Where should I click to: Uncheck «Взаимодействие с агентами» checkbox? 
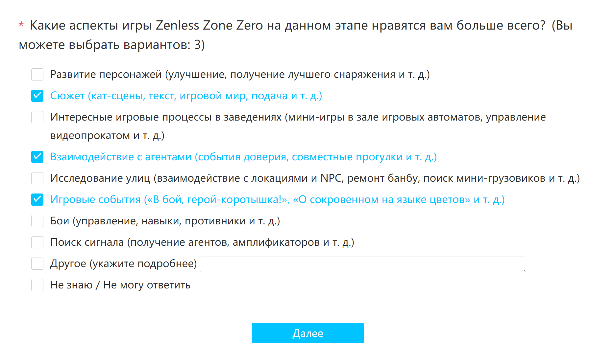click(x=37, y=157)
